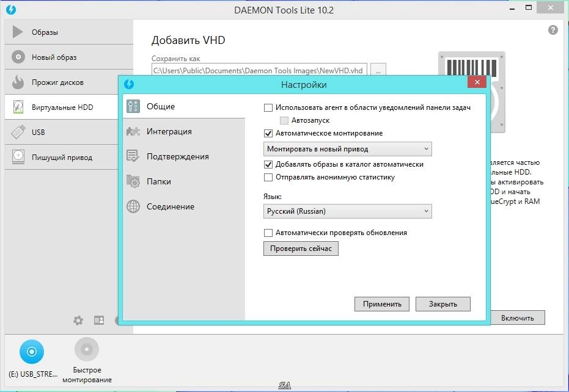
Task: Open the Новый образ section
Action: click(69, 57)
